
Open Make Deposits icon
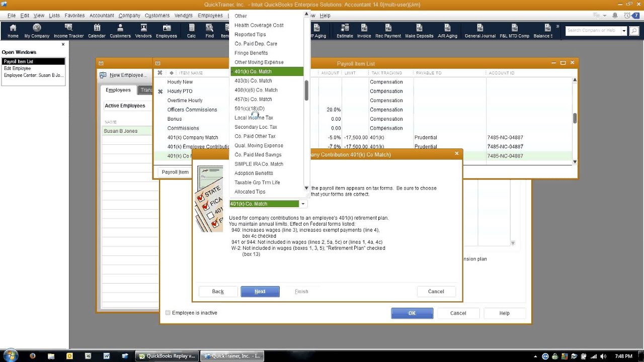coord(419,31)
